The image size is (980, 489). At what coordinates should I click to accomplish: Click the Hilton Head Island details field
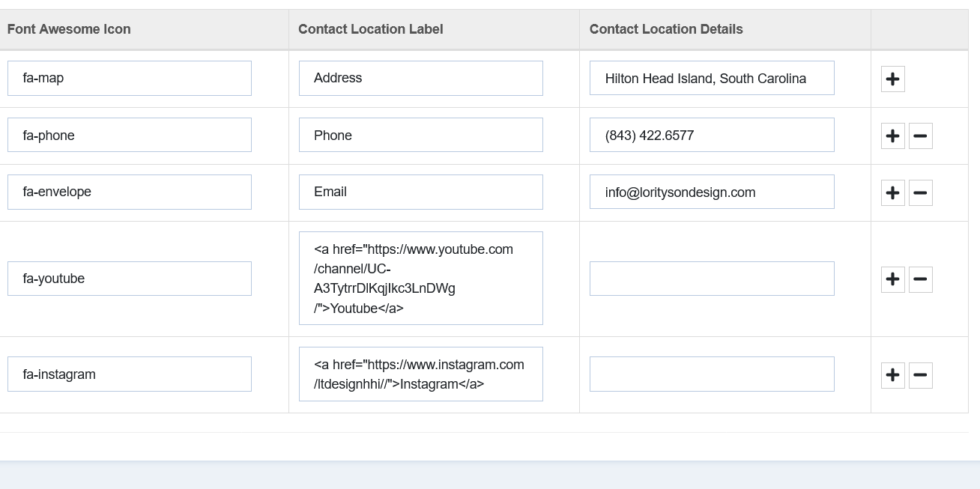pyautogui.click(x=711, y=78)
